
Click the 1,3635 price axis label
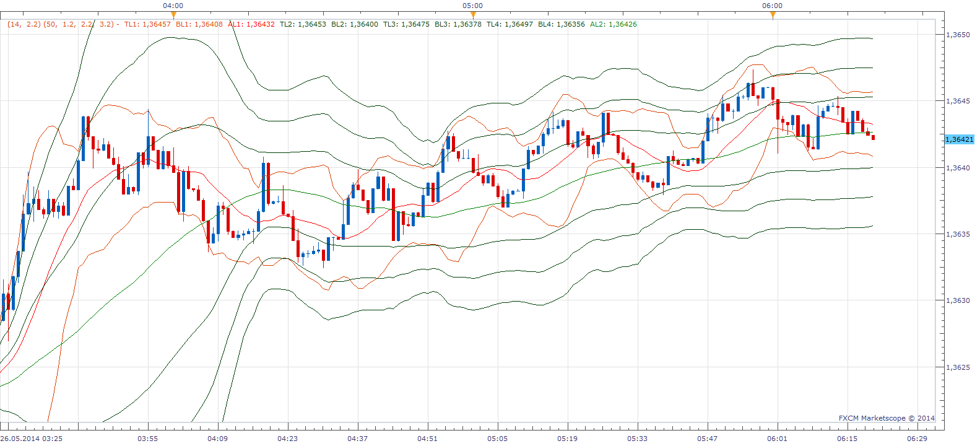(x=958, y=234)
